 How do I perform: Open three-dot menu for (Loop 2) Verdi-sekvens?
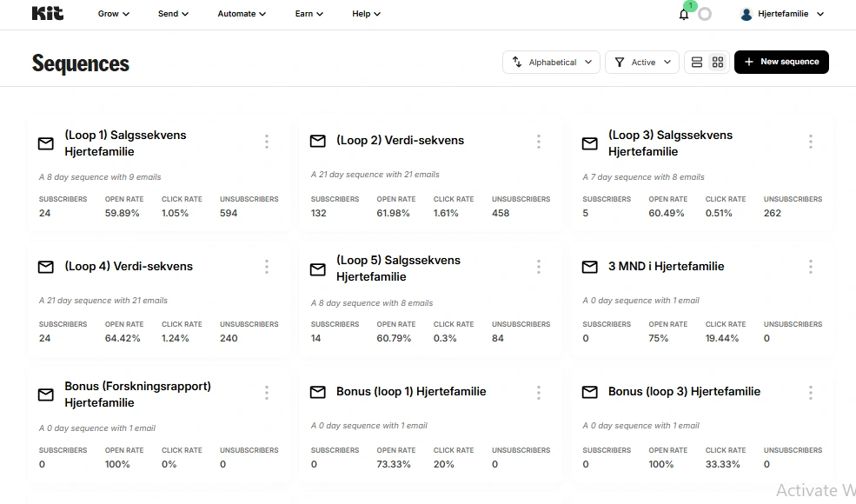(538, 142)
